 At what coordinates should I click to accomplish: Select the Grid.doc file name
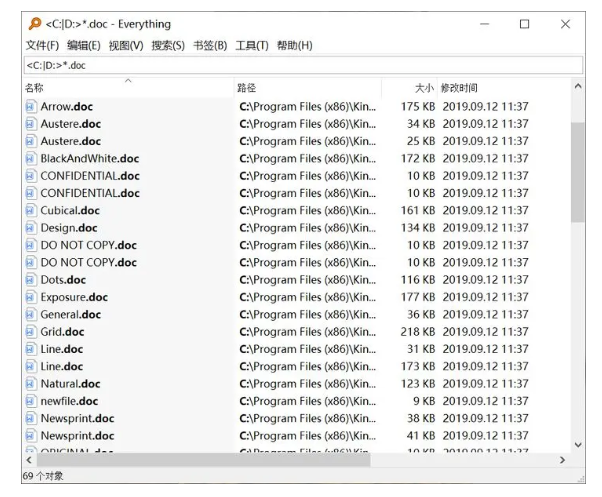pos(63,332)
